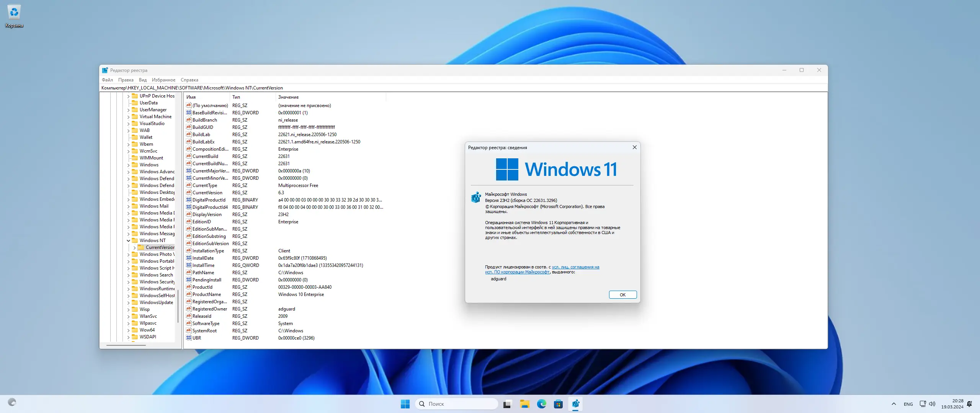This screenshot has height=413, width=980.
Task: Launch Microsoft Edge from the taskbar
Action: click(541, 404)
